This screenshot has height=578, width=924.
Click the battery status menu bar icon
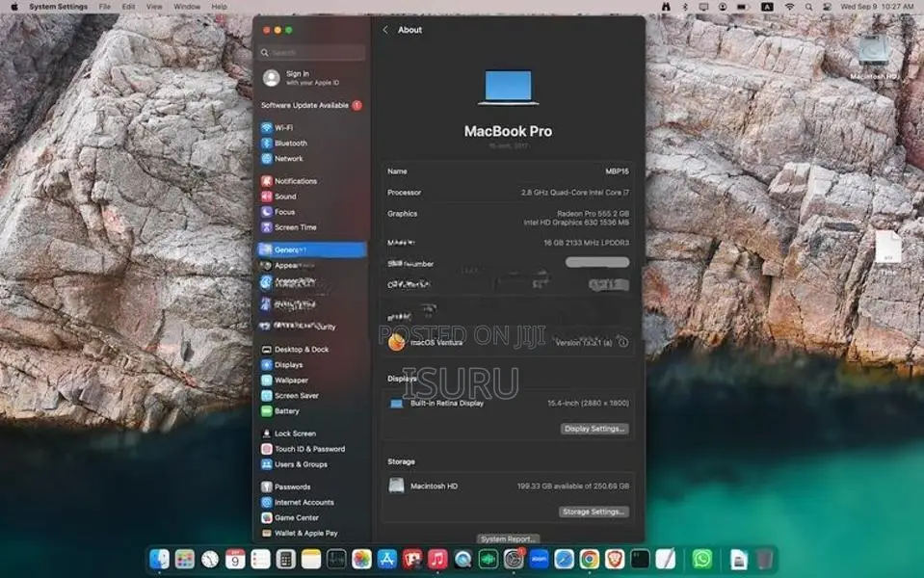[x=742, y=7]
